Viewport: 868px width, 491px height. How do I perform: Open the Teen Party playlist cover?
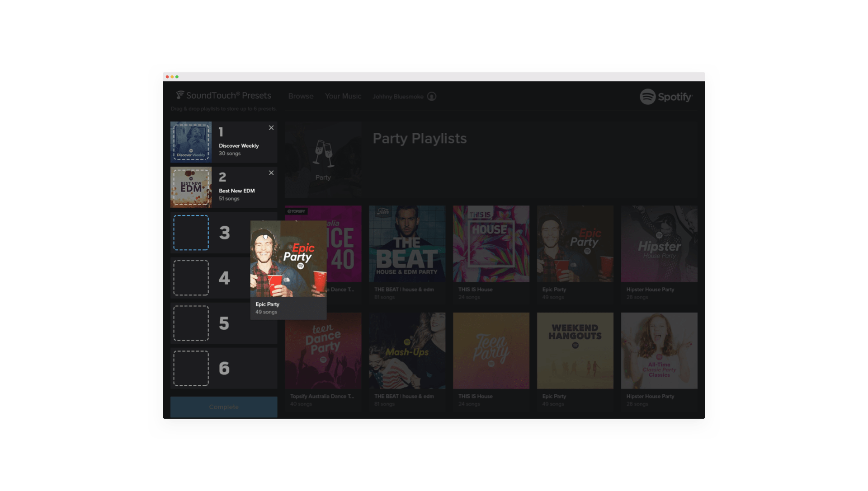click(x=491, y=351)
